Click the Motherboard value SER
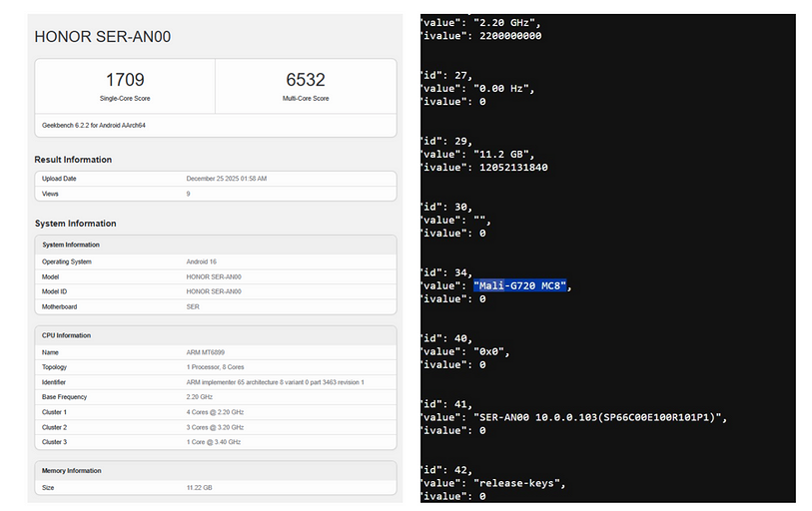This screenshot has width=812, height=511. pos(193,306)
